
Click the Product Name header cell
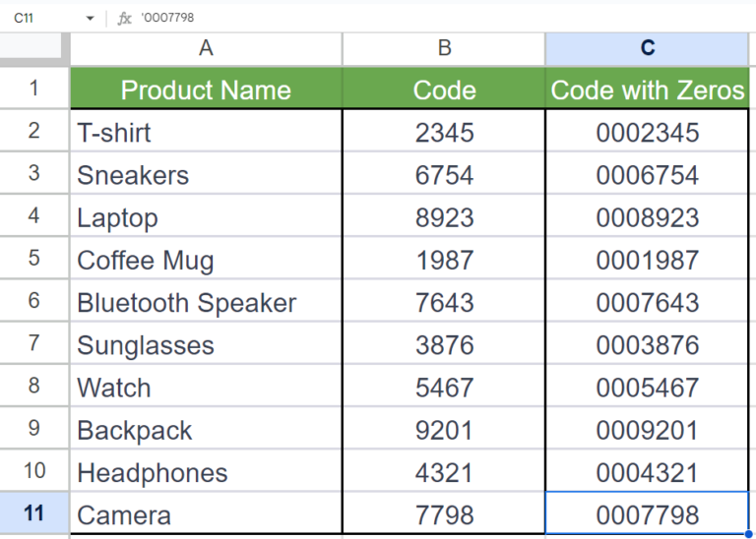(206, 90)
